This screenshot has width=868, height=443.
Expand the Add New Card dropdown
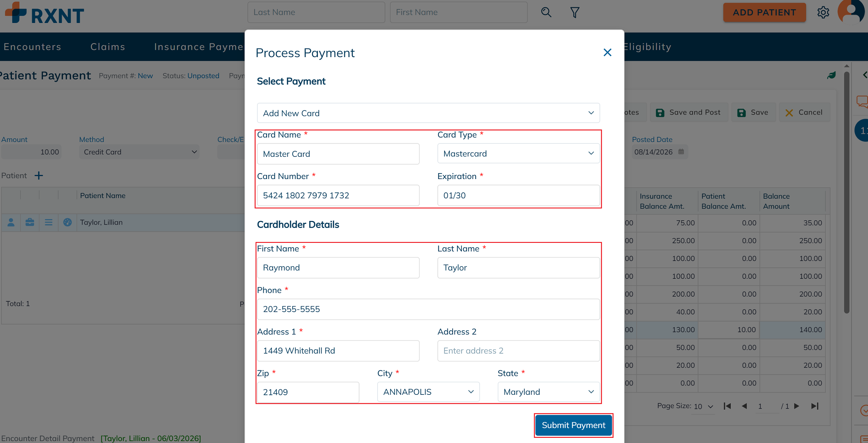(428, 113)
